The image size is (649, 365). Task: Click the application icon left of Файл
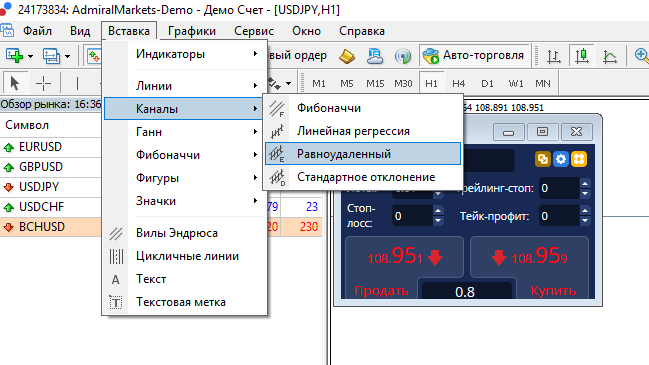tap(7, 31)
